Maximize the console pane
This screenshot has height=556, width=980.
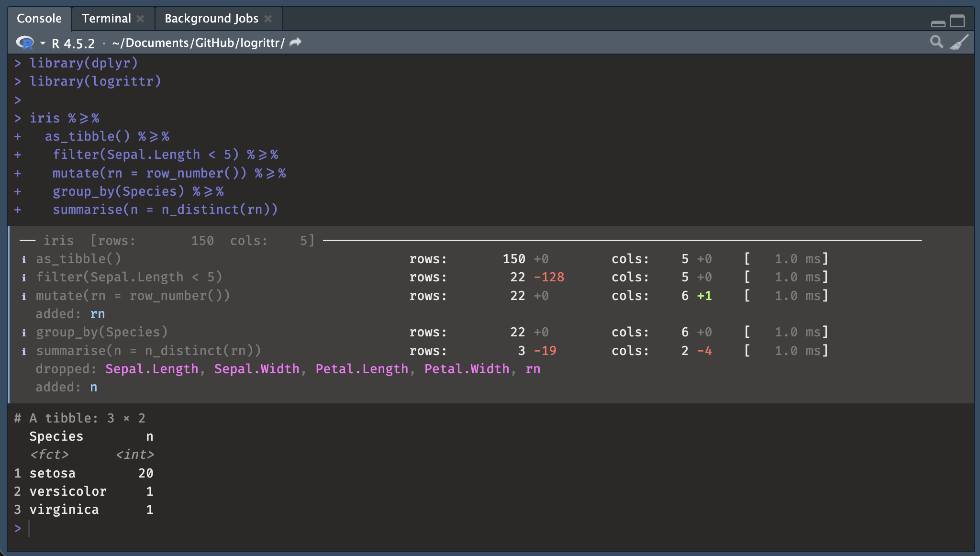tap(958, 21)
